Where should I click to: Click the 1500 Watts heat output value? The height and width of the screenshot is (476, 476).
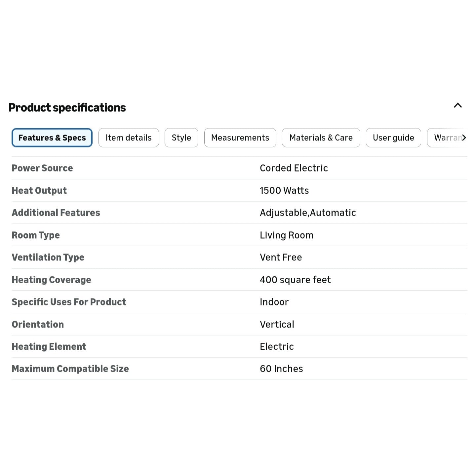pos(284,191)
